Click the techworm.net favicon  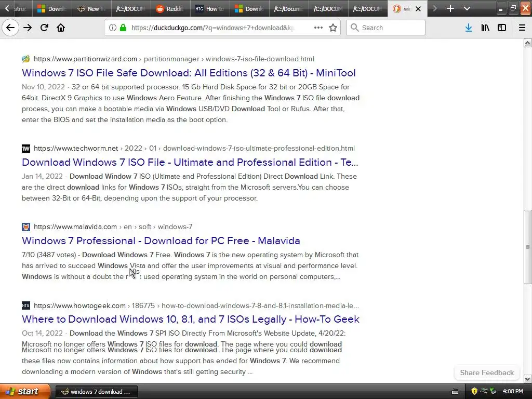tap(26, 148)
